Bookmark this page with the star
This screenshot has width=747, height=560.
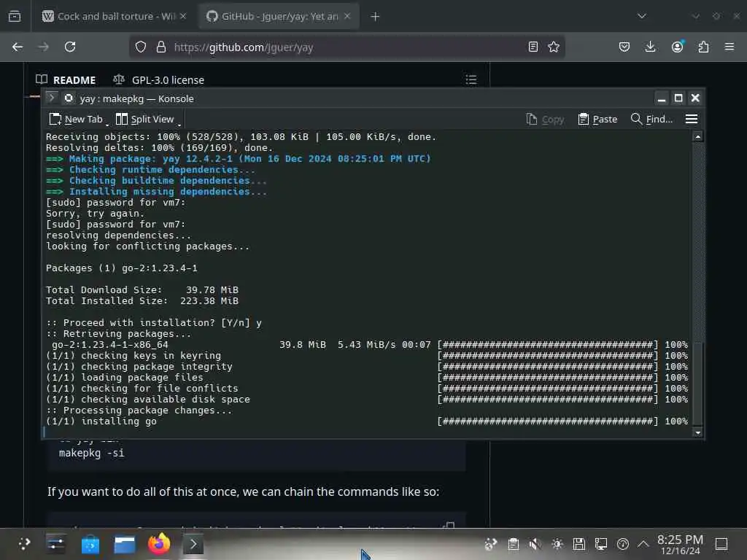(x=553, y=47)
